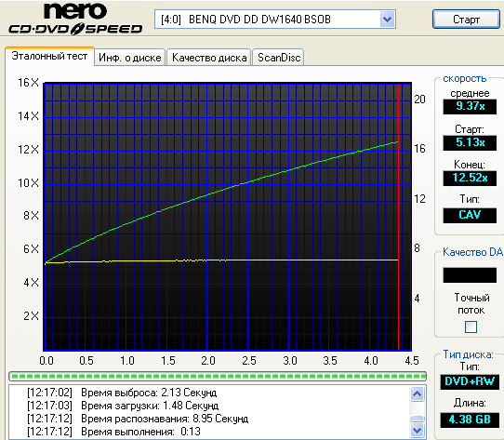Open the drive selection dropdown arrow
The image size is (504, 440).
point(387,20)
